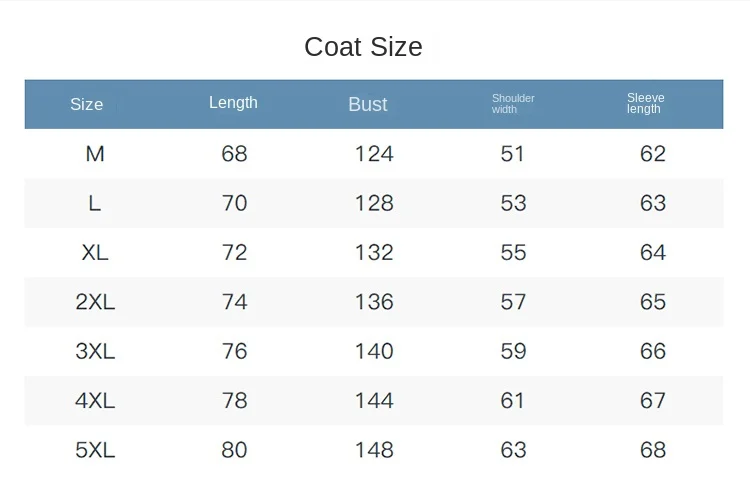The height and width of the screenshot is (486, 750).
Task: Click length value 70 for size L
Action: (x=234, y=203)
